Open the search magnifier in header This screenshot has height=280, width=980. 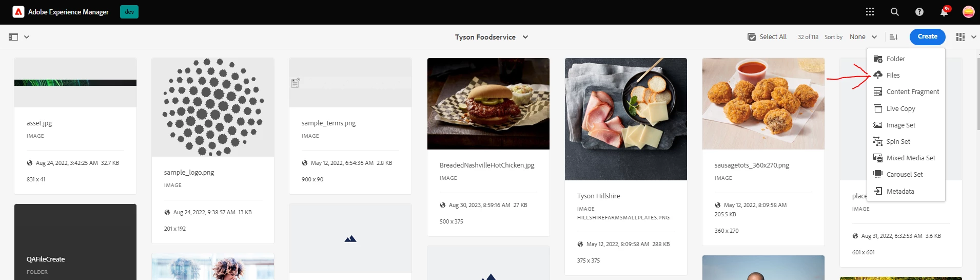click(x=894, y=12)
